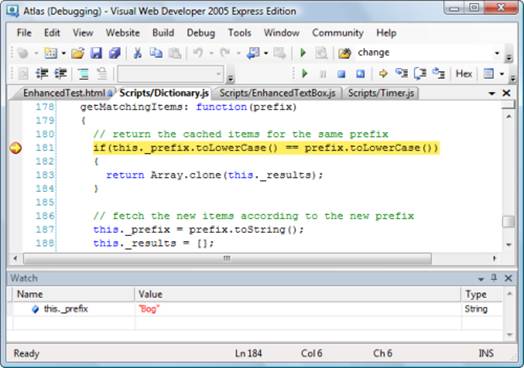
Task: Open the File menu
Action: pyautogui.click(x=24, y=33)
